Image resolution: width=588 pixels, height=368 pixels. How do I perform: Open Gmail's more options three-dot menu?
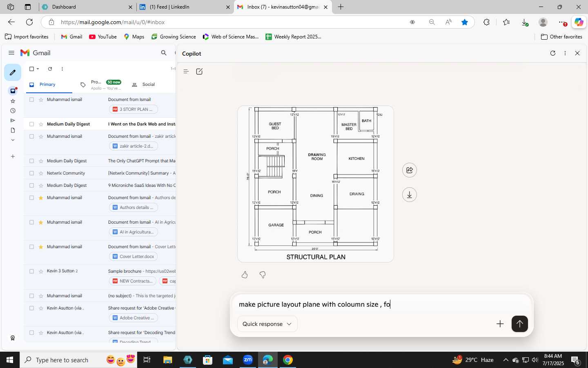pos(62,69)
